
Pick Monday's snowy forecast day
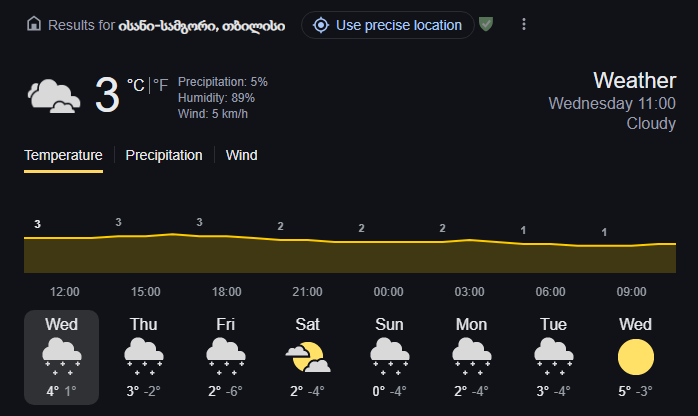(471, 357)
